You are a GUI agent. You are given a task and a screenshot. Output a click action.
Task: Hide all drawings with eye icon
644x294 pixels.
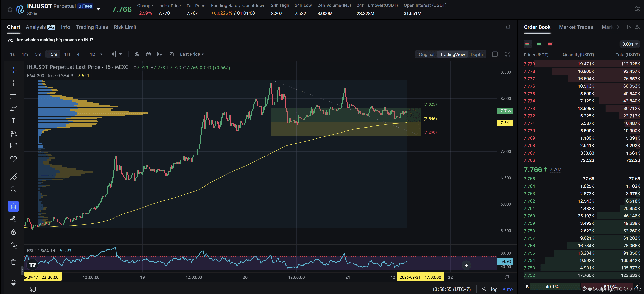(x=14, y=244)
